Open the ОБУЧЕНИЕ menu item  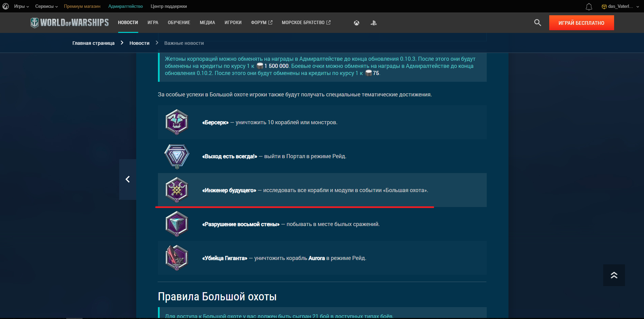[x=179, y=22]
